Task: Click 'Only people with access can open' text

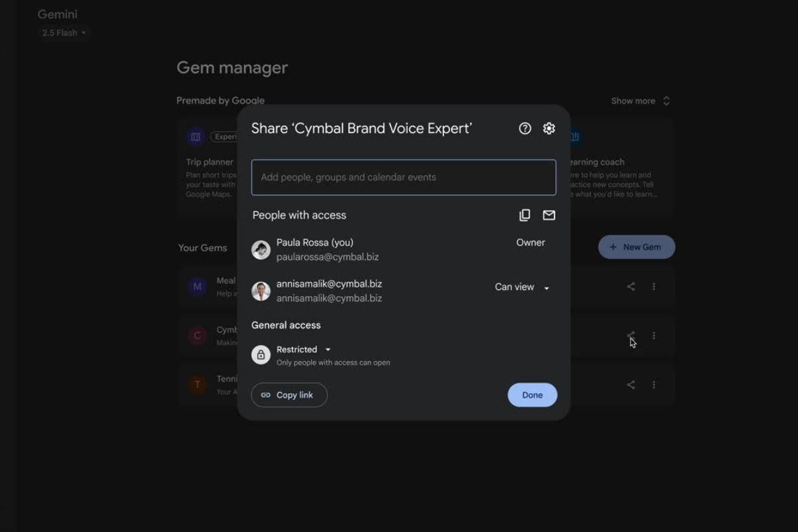Action: pos(333,363)
